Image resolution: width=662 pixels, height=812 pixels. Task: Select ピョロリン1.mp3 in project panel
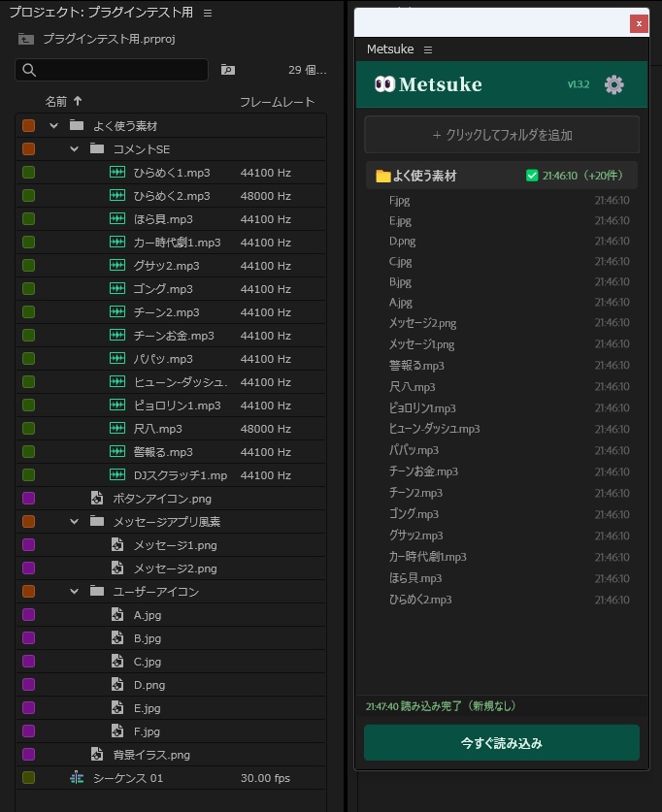[178, 406]
